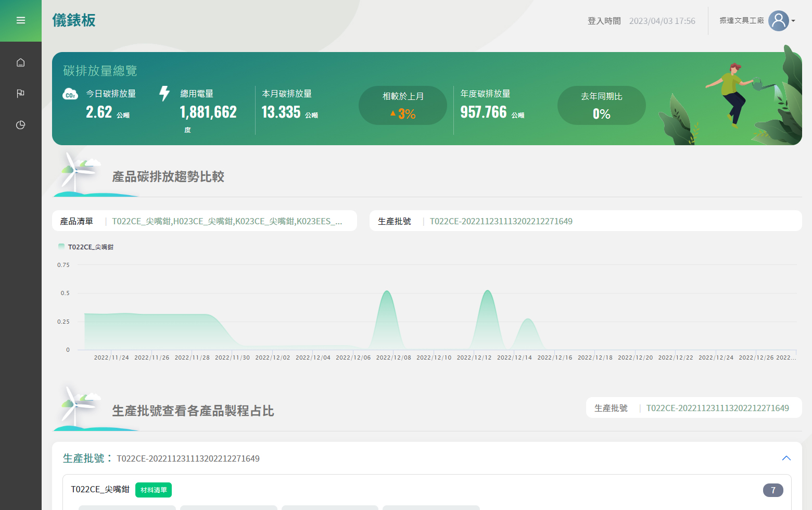Viewport: 812px width, 510px height.
Task: Click the T022CE_尖嘴鉗 product row label
Action: 100,489
